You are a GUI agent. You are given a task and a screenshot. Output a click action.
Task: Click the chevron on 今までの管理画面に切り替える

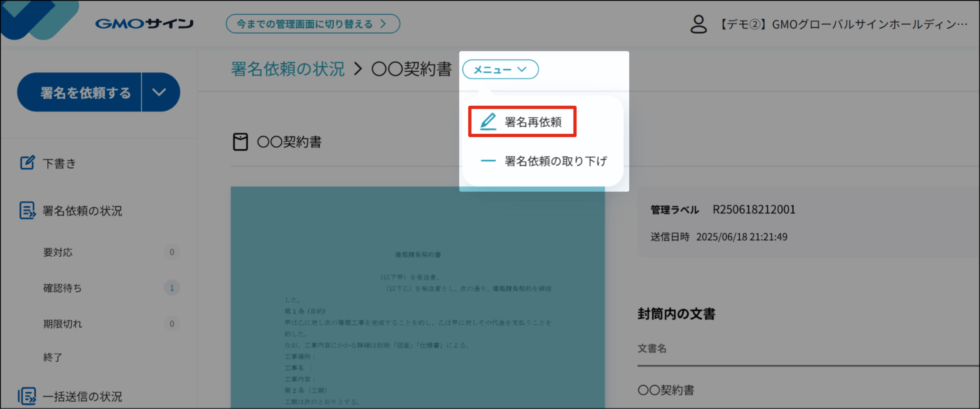pyautogui.click(x=382, y=24)
